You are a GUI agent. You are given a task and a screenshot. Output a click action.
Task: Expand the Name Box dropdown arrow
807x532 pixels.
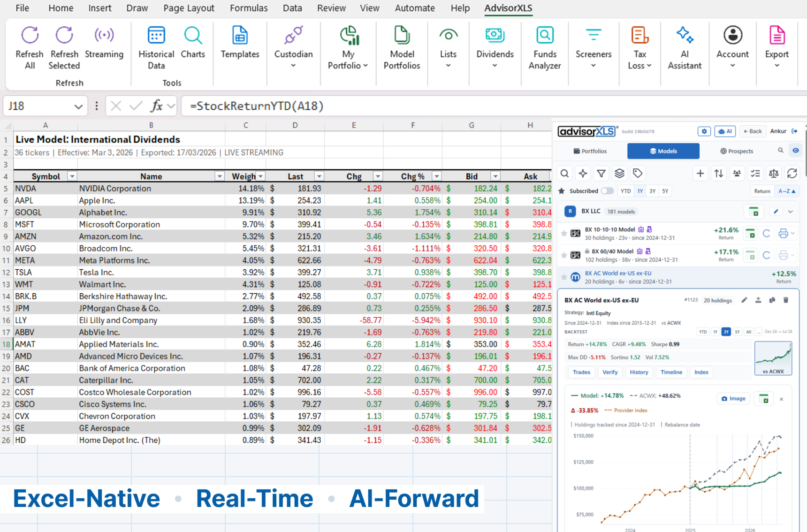78,106
